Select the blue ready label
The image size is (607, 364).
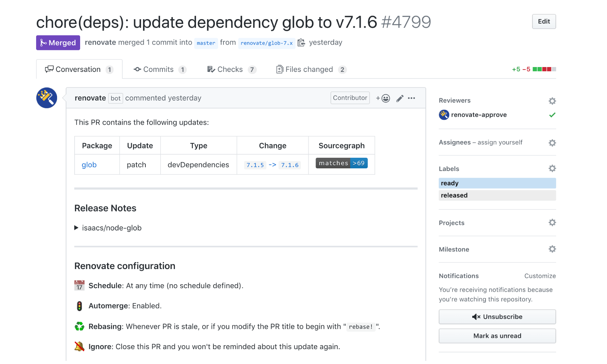(x=497, y=183)
